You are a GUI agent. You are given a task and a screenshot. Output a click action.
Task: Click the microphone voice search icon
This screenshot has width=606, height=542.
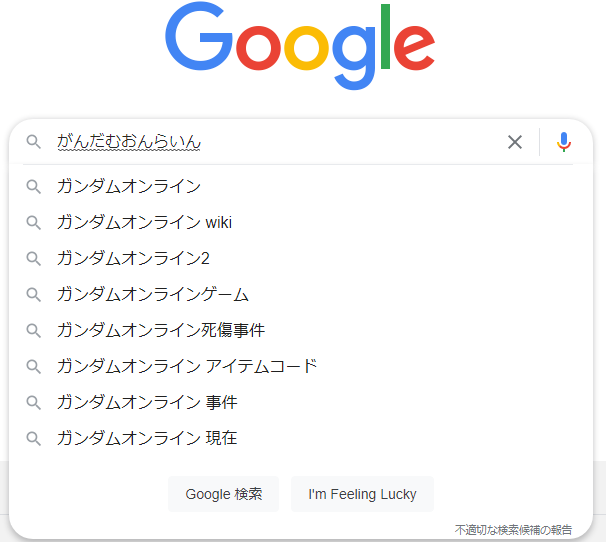(564, 142)
